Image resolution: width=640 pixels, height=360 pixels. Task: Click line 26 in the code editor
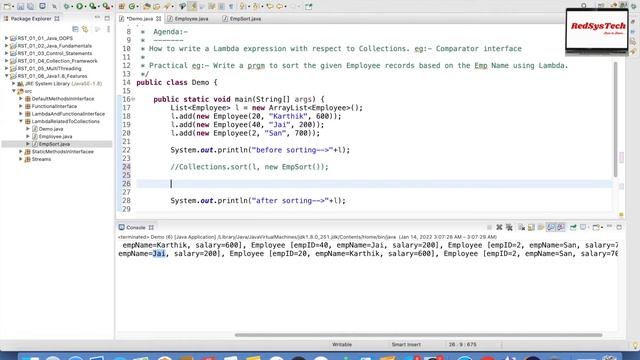pos(374,184)
